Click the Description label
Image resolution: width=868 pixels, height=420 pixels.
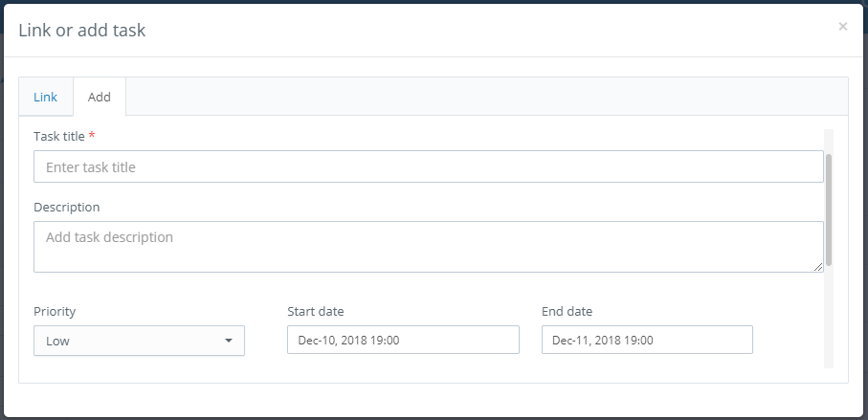[x=67, y=207]
